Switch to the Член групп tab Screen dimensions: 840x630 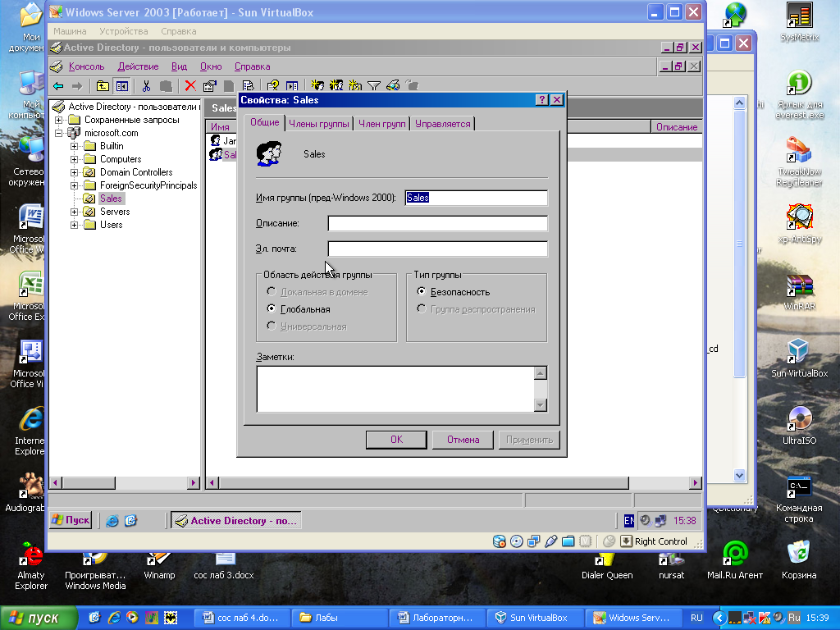(x=382, y=124)
